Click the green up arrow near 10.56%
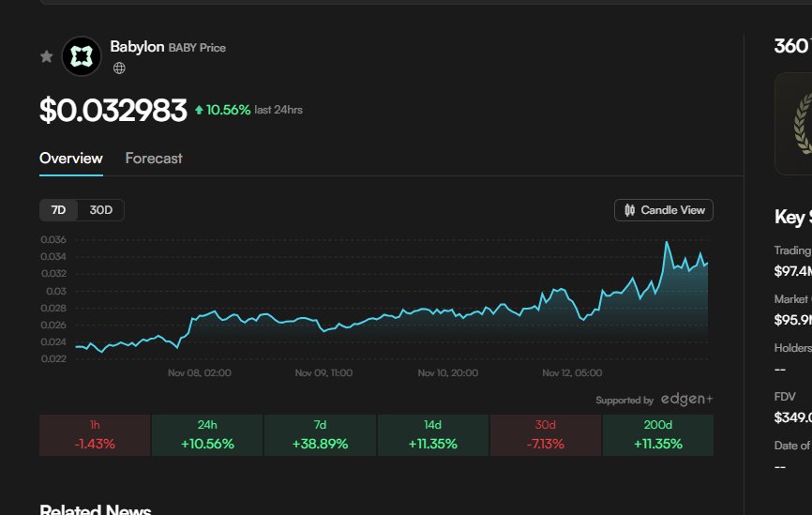Image resolution: width=812 pixels, height=515 pixels. [x=199, y=111]
